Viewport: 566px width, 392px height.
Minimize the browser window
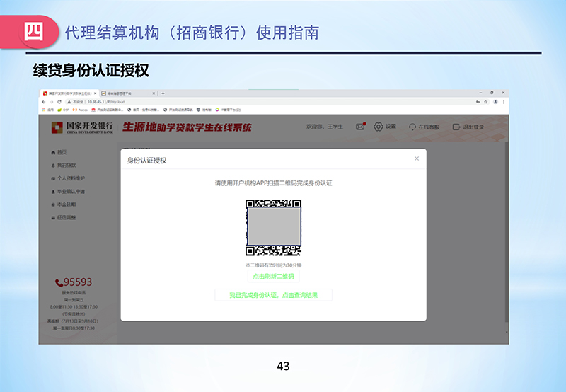[480, 93]
